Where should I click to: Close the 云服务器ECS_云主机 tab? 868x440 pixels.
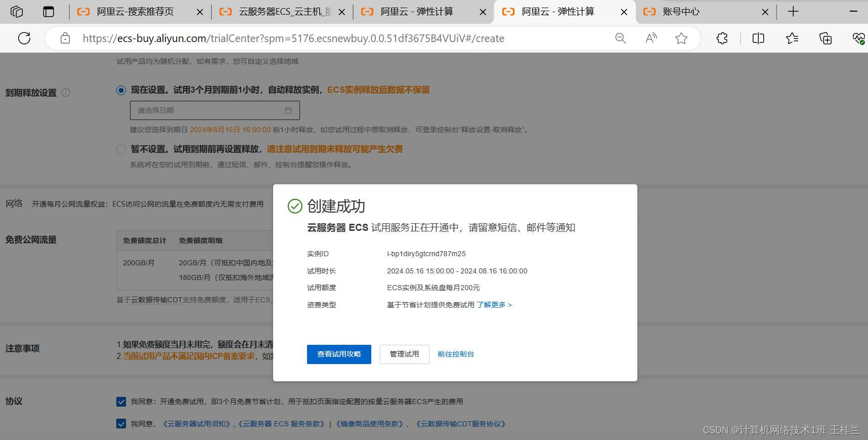point(342,12)
